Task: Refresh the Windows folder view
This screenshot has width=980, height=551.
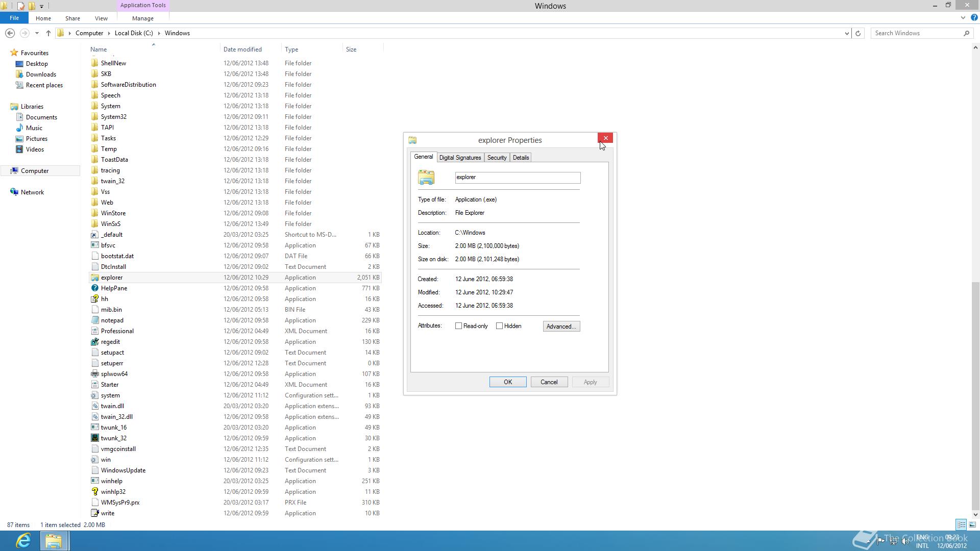Action: [858, 33]
